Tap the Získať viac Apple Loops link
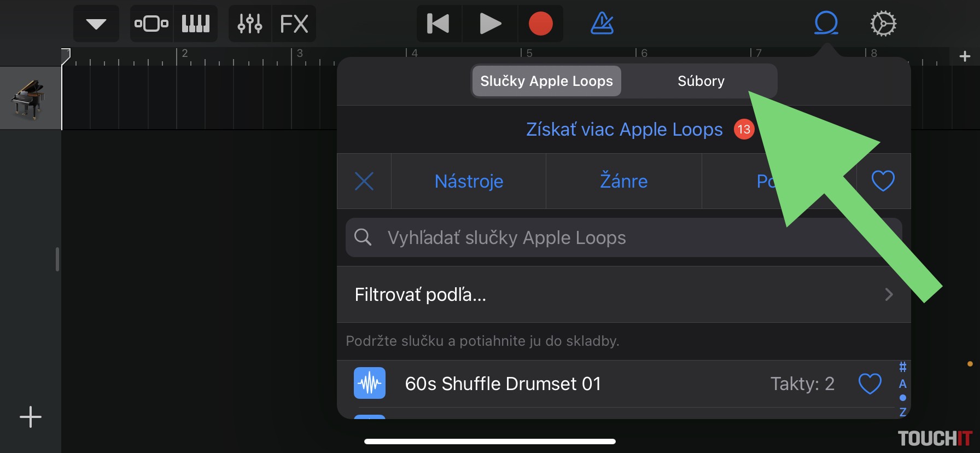Image resolution: width=980 pixels, height=453 pixels. tap(624, 130)
